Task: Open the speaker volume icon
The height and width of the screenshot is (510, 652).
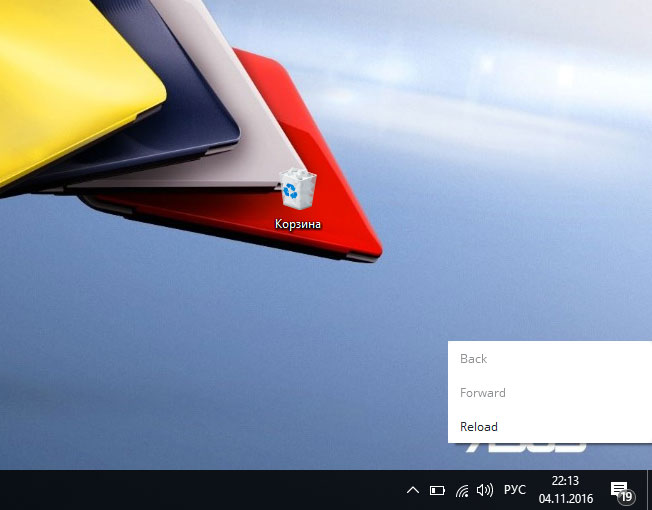Action: click(x=485, y=490)
